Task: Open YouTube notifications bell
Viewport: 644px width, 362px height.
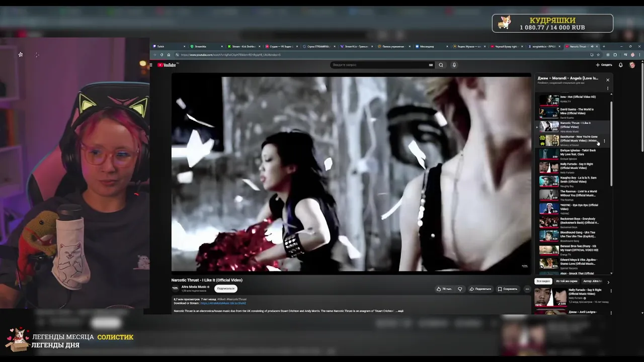Action: coord(620,65)
